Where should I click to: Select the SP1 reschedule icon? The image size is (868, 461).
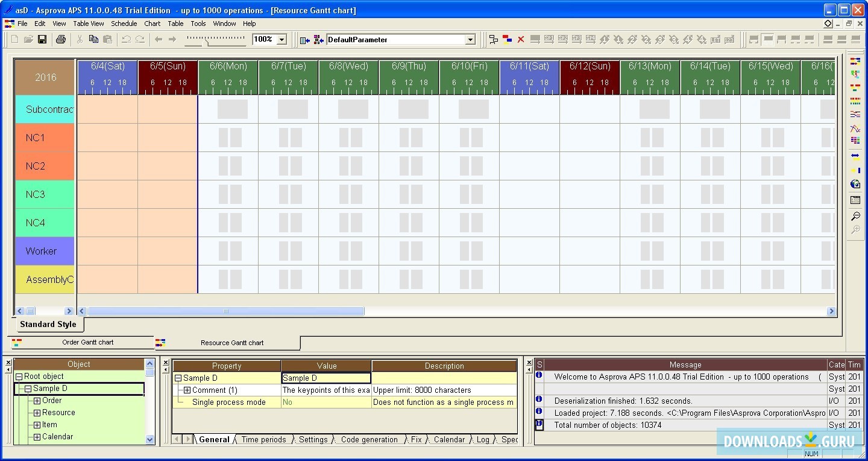pyautogui.click(x=548, y=39)
